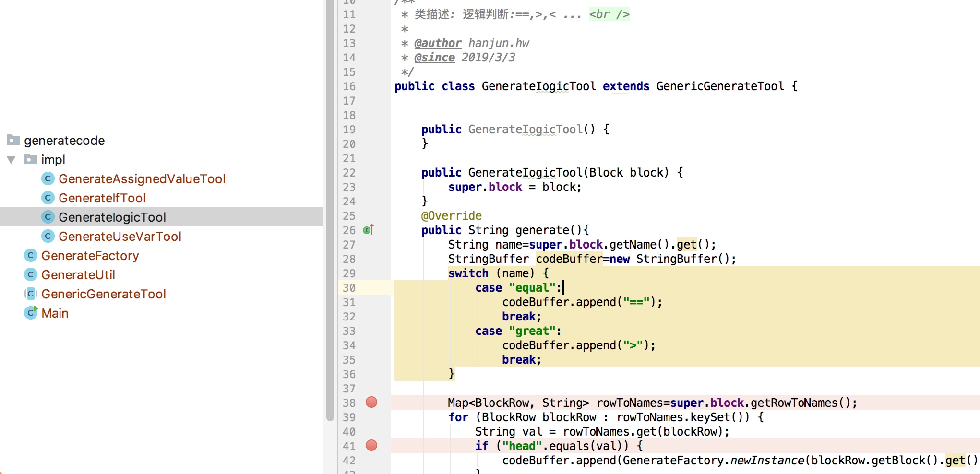
Task: Click the "great" string on line 33
Action: pos(532,331)
